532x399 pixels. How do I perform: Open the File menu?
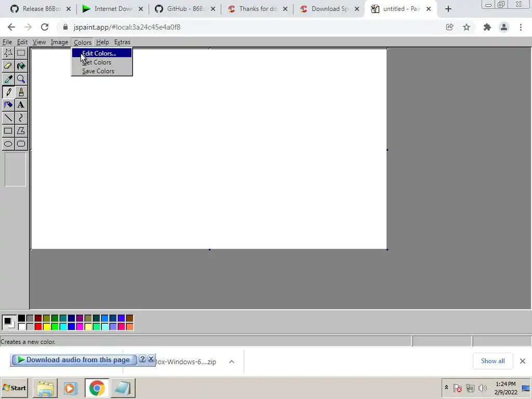(7, 42)
